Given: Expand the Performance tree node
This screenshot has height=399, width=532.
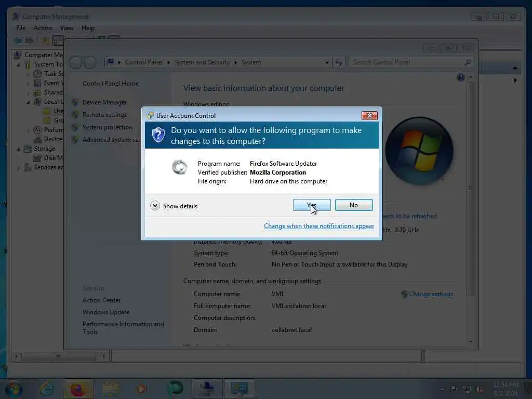Looking at the screenshot, I should coord(28,130).
